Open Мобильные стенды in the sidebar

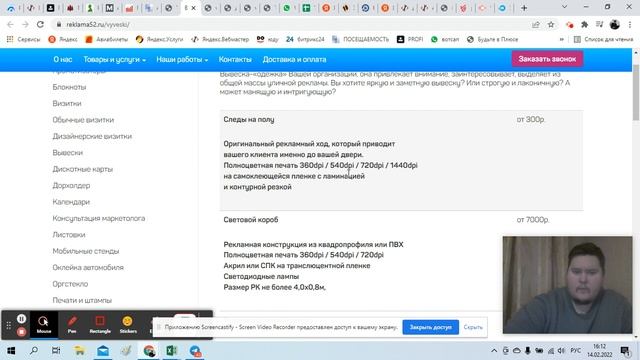(x=86, y=251)
